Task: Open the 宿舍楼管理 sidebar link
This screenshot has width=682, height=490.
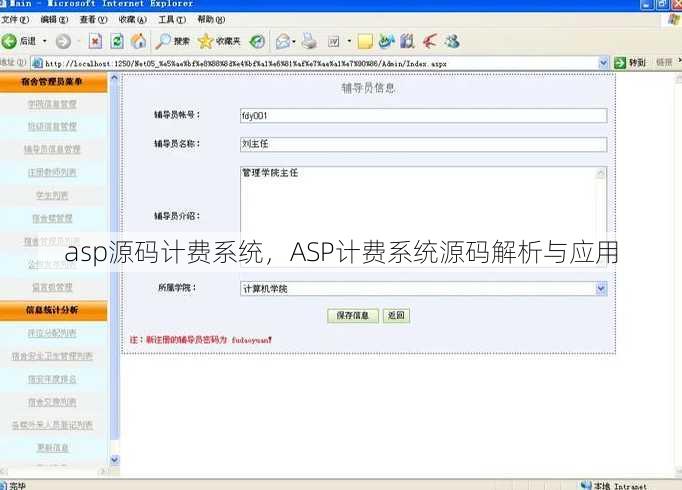Action: click(x=52, y=219)
